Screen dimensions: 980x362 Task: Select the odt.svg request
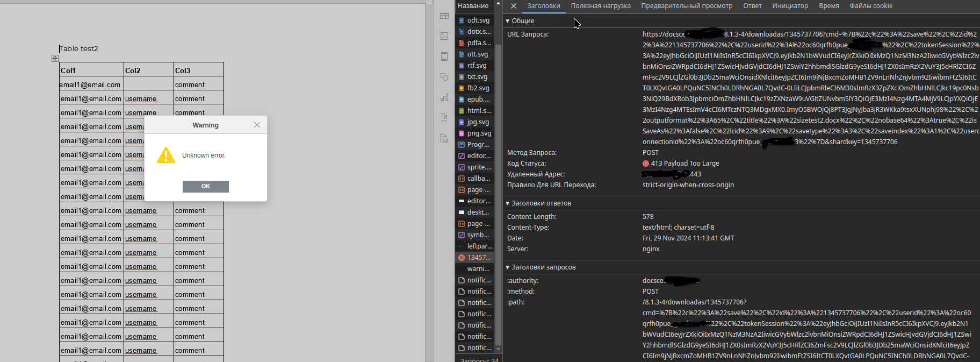coord(475,20)
